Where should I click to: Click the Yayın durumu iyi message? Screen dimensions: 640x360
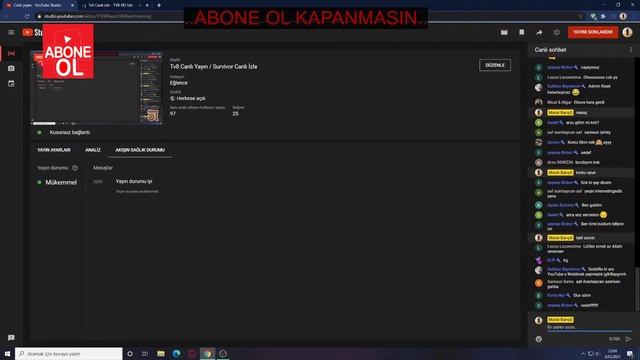[x=134, y=181]
